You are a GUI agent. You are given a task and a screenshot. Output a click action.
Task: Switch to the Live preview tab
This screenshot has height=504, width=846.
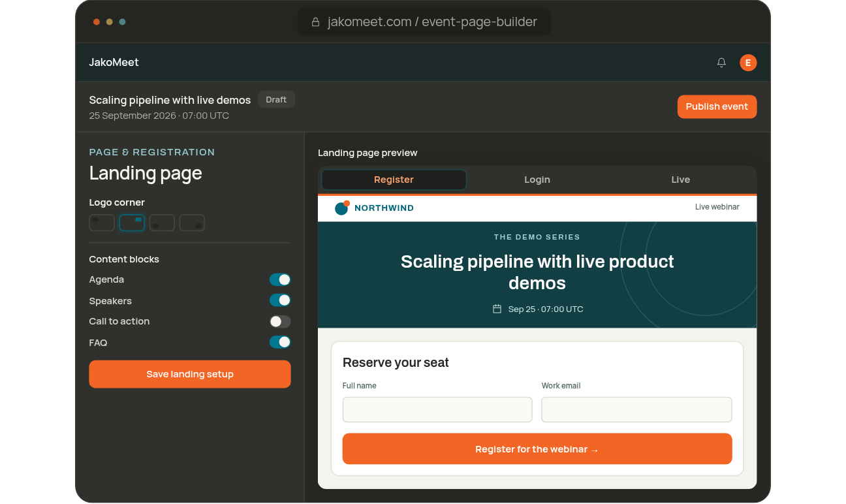[681, 180]
